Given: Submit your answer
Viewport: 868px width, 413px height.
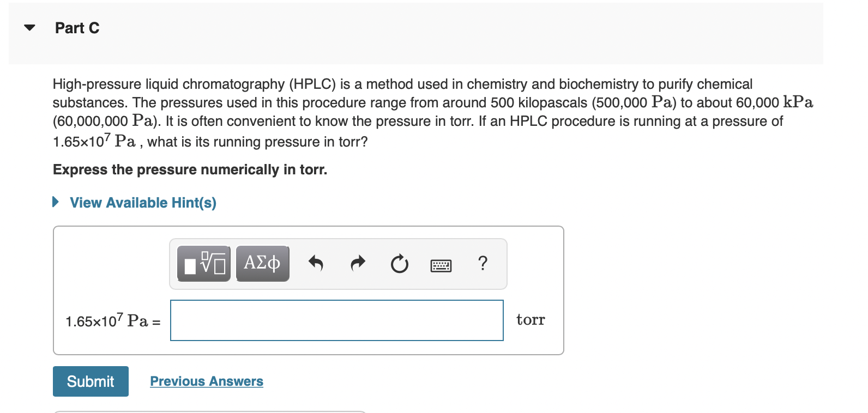Looking at the screenshot, I should point(91,381).
